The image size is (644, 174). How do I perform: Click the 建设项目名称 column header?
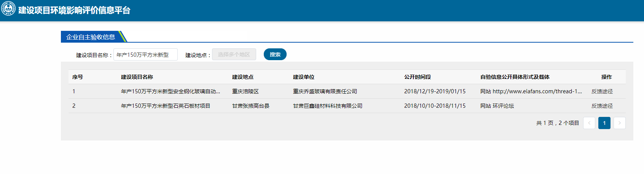click(137, 77)
